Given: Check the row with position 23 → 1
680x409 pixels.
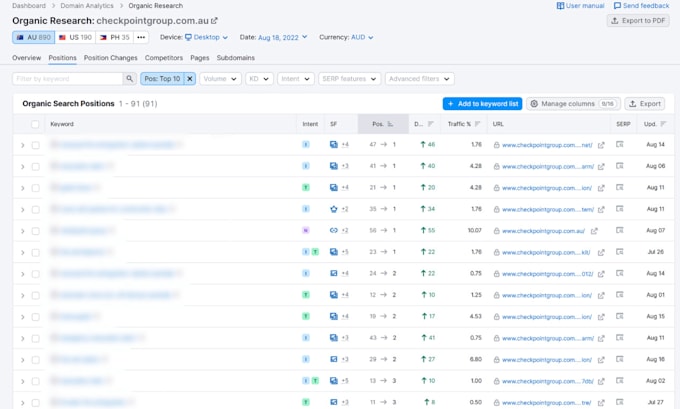Looking at the screenshot, I should (x=36, y=252).
